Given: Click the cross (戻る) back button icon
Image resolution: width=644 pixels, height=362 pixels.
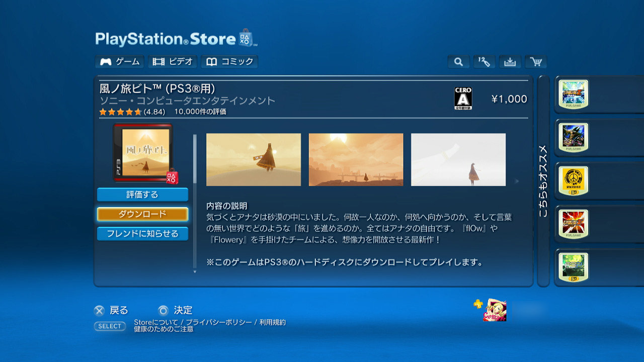Looking at the screenshot, I should 100,310.
